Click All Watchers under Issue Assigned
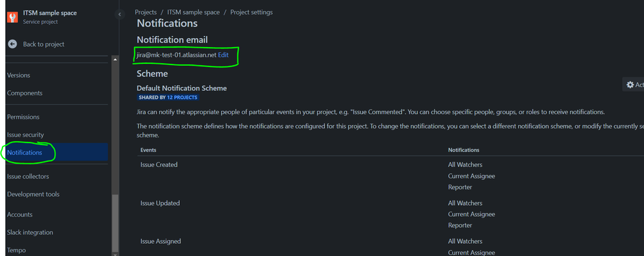The width and height of the screenshot is (644, 256). click(465, 241)
